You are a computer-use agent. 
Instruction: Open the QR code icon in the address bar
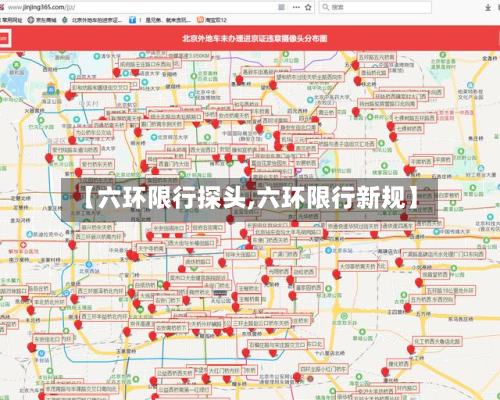coord(281,7)
